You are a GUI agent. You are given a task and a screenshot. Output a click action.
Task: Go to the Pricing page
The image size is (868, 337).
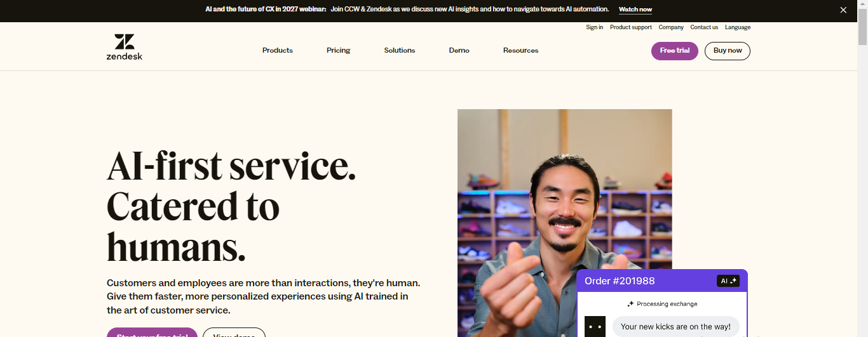[338, 51]
